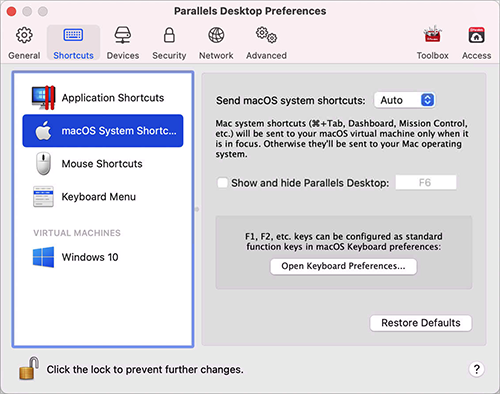This screenshot has width=500, height=394.
Task: Select macOS System Shortcuts sidebar row
Action: [103, 131]
